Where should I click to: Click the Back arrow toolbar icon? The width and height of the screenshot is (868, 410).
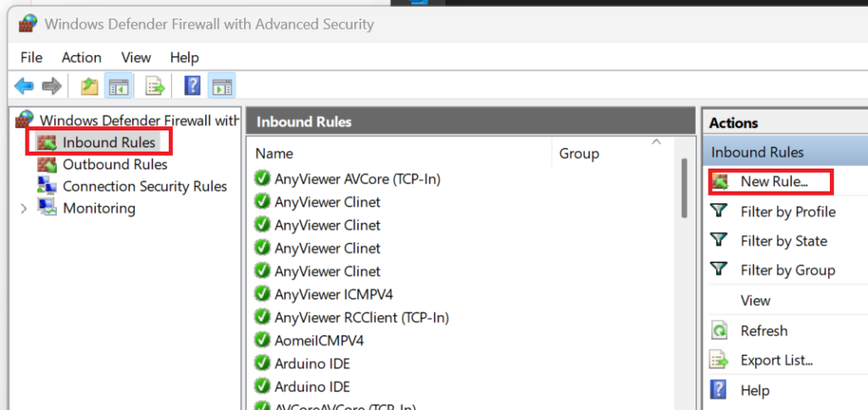pyautogui.click(x=24, y=86)
